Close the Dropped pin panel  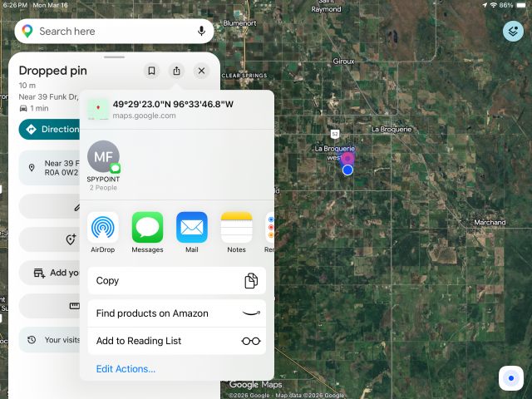pyautogui.click(x=201, y=71)
